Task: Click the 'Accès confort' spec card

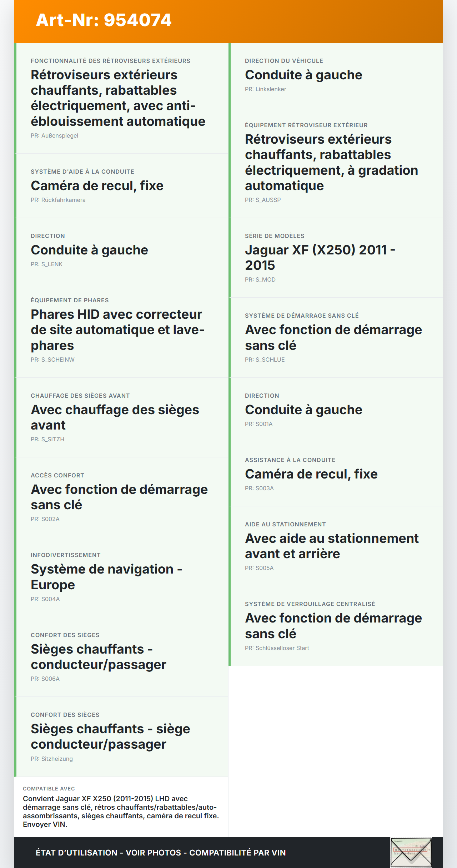Action: (121, 497)
